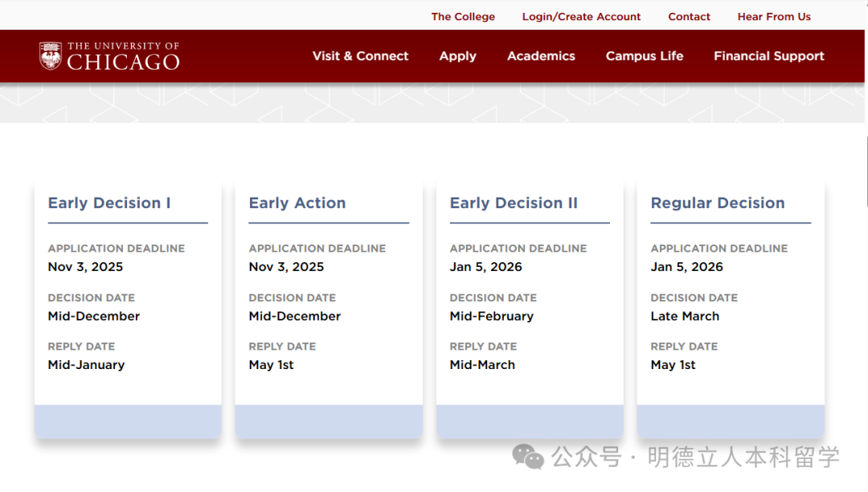This screenshot has width=868, height=492.
Task: Click Application Deadline label in Early Decision II
Action: pos(518,248)
